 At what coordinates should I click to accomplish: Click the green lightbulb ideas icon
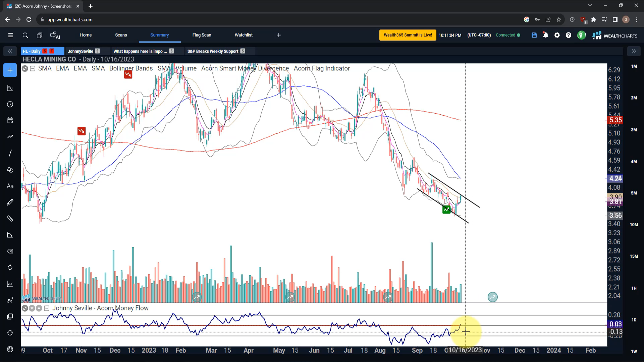coord(582,35)
